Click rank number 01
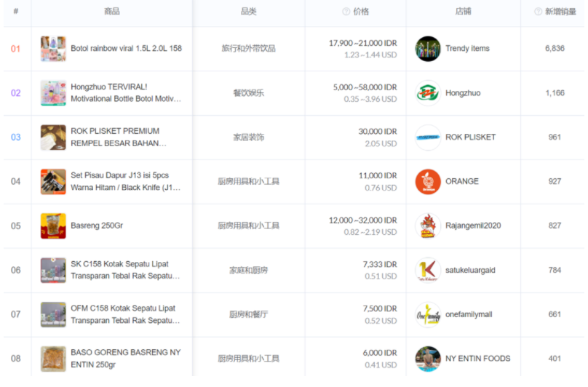This screenshot has height=387, width=588. pos(15,49)
